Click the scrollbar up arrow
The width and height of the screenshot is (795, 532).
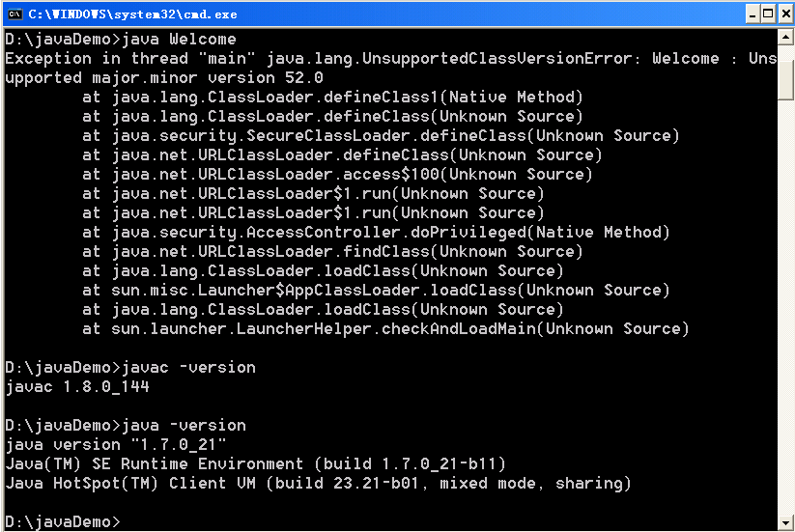[786, 37]
